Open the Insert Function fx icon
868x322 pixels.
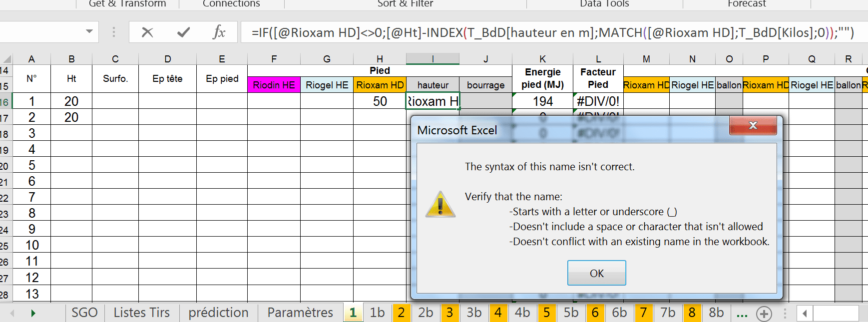tap(219, 32)
